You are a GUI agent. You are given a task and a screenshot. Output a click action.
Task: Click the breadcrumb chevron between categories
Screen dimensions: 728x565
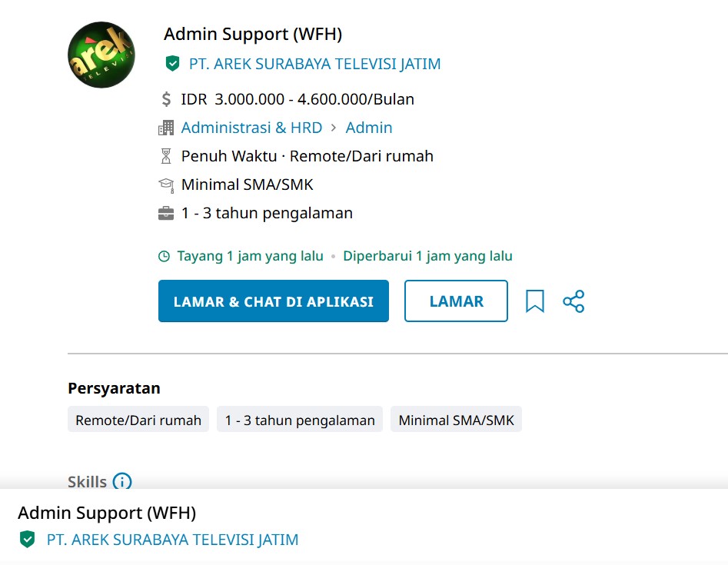[x=334, y=128]
